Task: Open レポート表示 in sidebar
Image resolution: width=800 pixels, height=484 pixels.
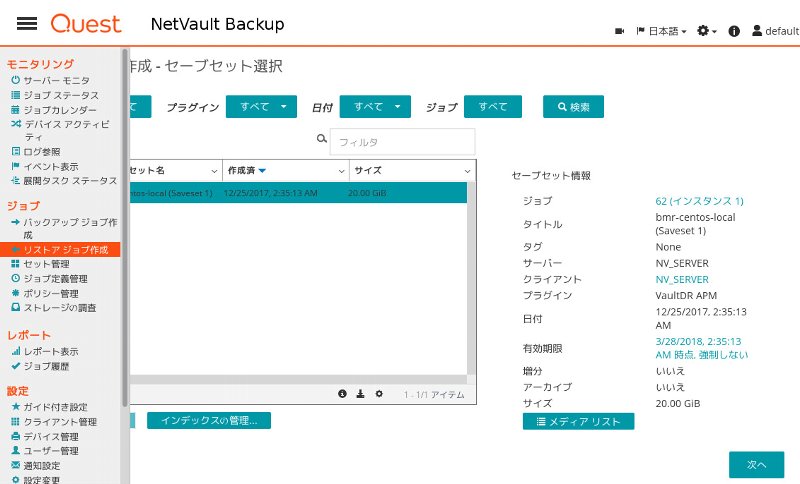Action: [51, 352]
